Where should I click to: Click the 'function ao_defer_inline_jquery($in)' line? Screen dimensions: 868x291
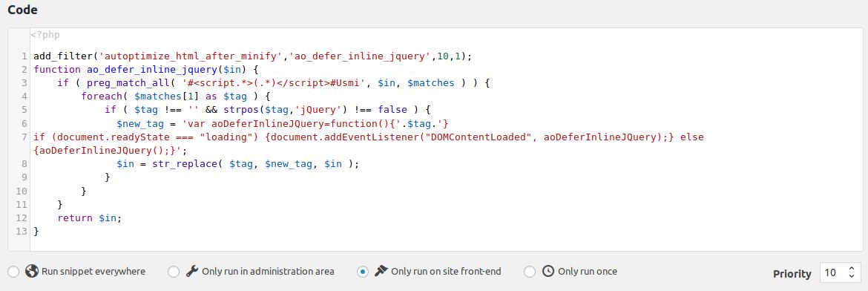click(146, 70)
